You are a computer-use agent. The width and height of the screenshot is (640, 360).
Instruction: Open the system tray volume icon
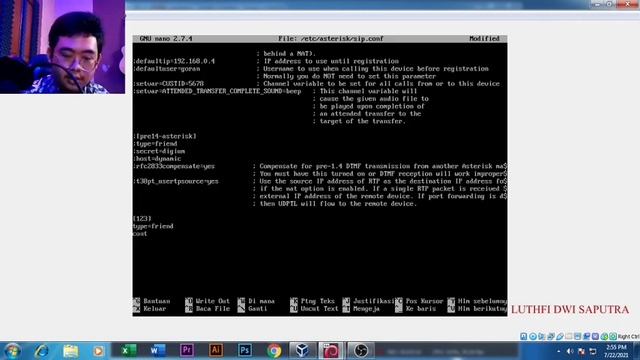tap(570, 351)
